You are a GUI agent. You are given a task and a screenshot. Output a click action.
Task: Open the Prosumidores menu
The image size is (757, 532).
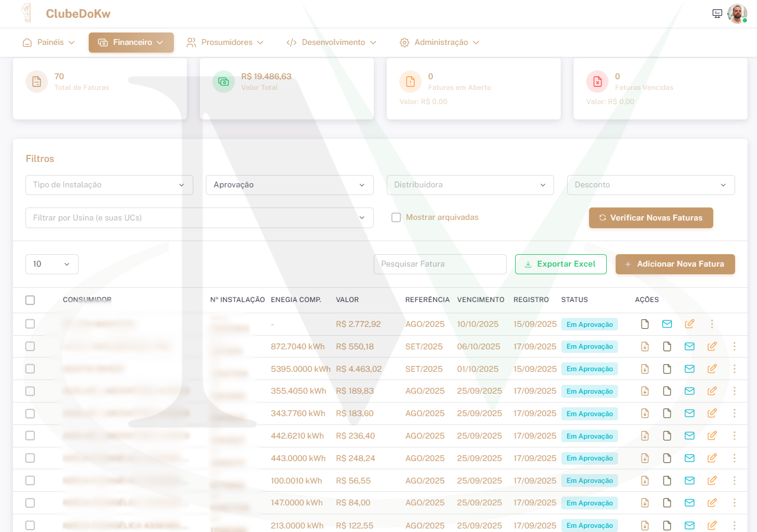[225, 43]
